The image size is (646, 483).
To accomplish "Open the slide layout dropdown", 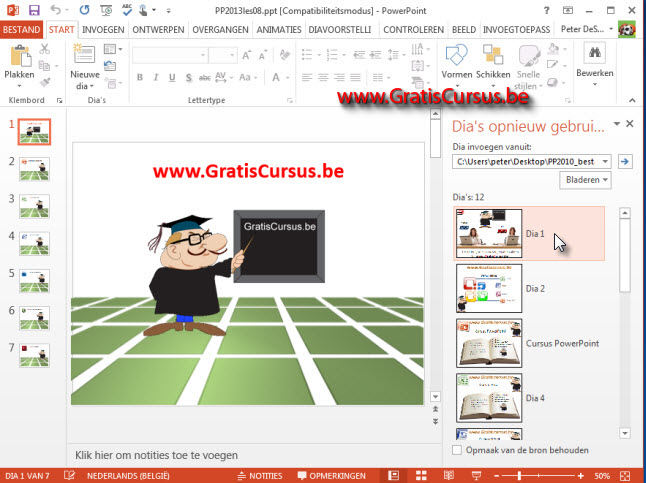I will pos(112,49).
